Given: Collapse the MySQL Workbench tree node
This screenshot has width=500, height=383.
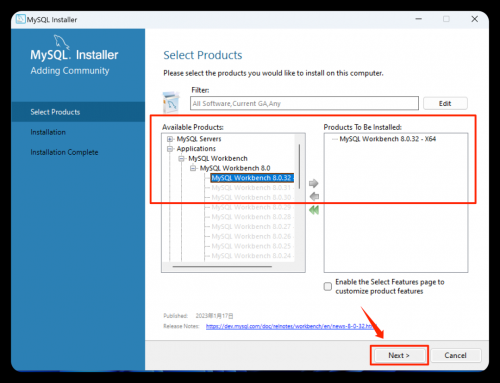Looking at the screenshot, I should 181,158.
